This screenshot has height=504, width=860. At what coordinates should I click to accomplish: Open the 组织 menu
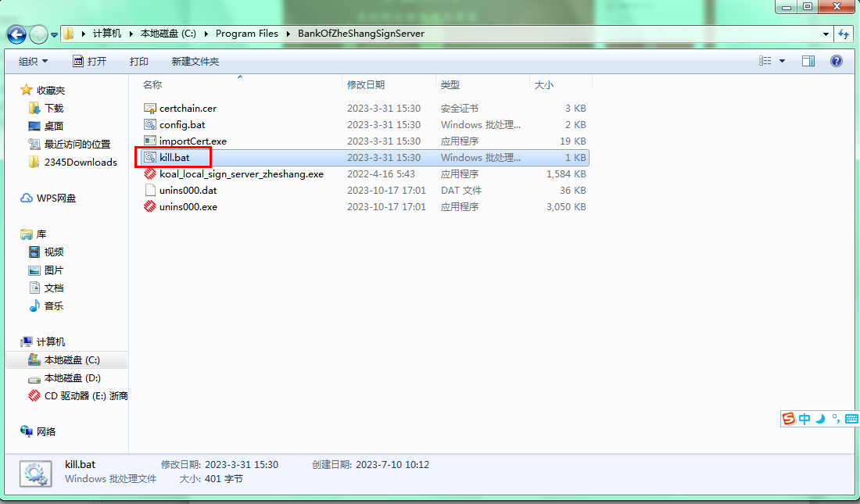tap(33, 62)
